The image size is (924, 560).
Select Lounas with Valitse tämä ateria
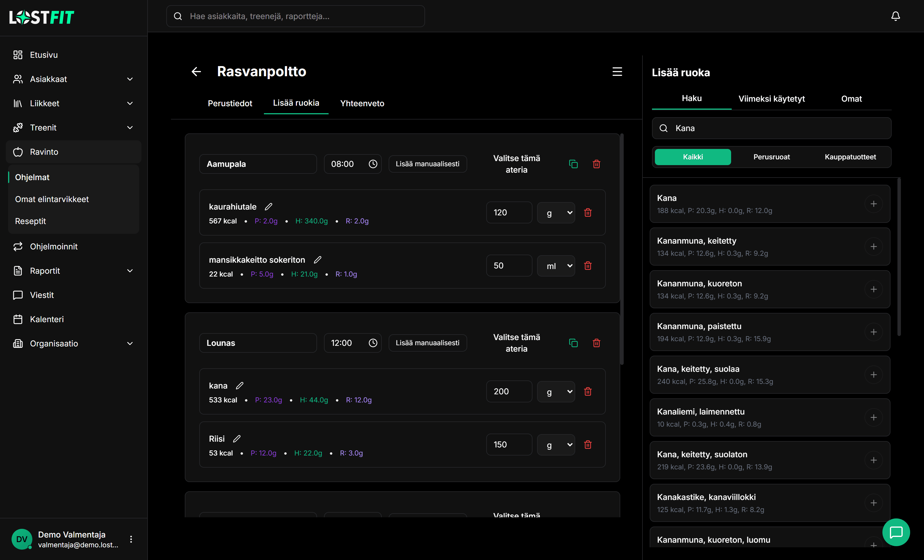516,343
